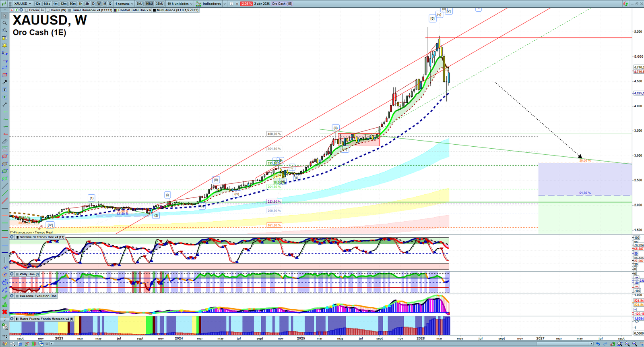The image size is (644, 347).
Task: Select the segment line tool with endpoints
Action: click(x=5, y=104)
